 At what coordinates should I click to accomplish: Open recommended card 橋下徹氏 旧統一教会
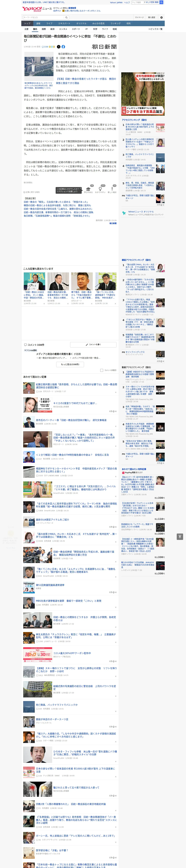click(x=82, y=288)
